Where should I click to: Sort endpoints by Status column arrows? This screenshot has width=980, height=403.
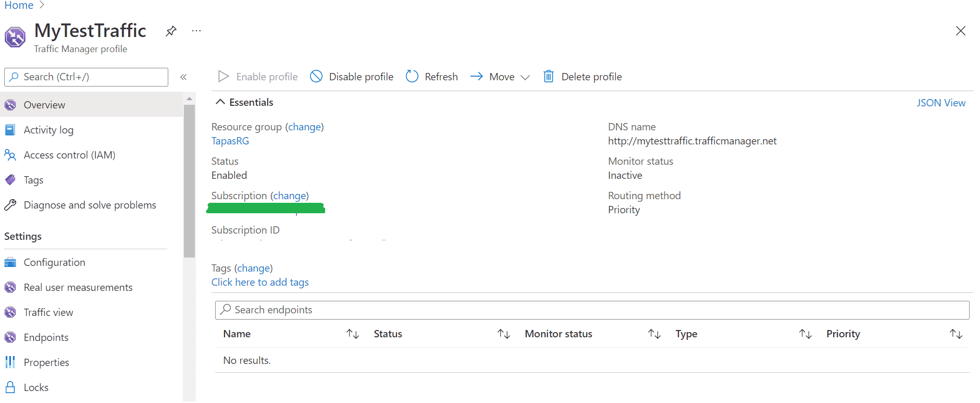click(x=504, y=334)
